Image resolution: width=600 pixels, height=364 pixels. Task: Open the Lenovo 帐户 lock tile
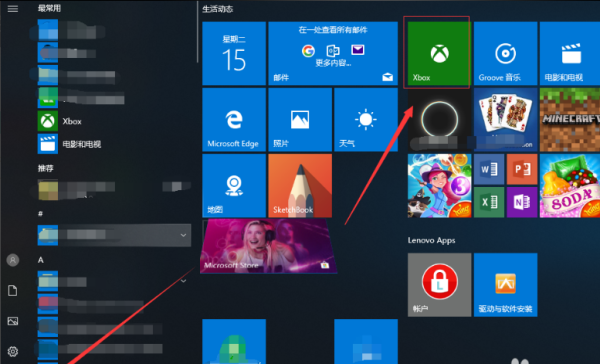click(x=439, y=285)
